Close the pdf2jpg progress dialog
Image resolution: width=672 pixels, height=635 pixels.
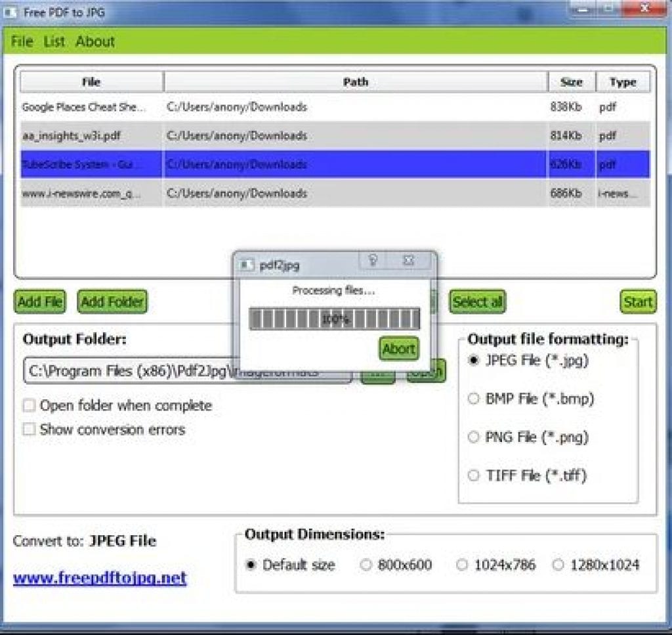pos(409,261)
